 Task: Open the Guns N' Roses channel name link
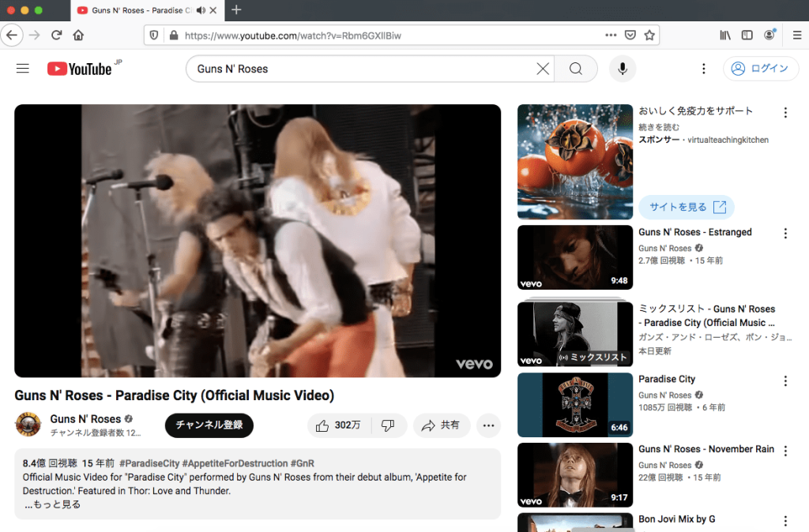point(85,419)
